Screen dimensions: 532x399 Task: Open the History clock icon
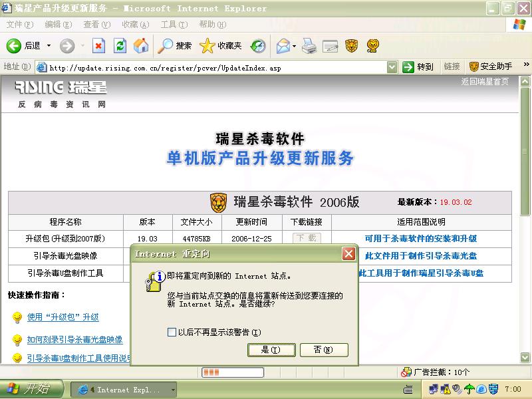[258, 46]
